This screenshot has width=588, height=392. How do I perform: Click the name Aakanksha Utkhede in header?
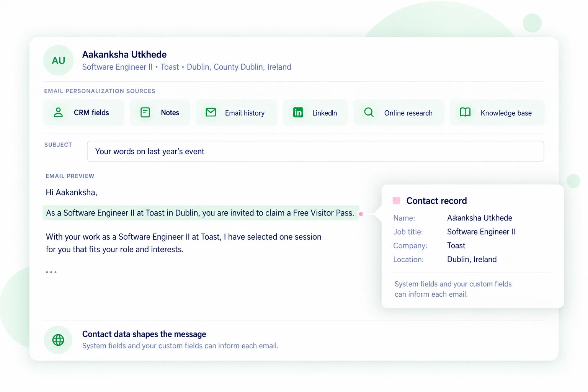pos(124,54)
